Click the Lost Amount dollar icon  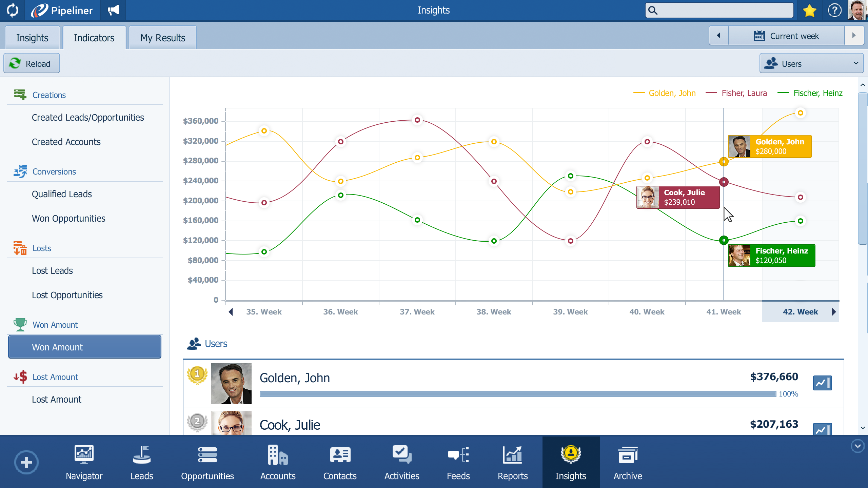point(20,377)
